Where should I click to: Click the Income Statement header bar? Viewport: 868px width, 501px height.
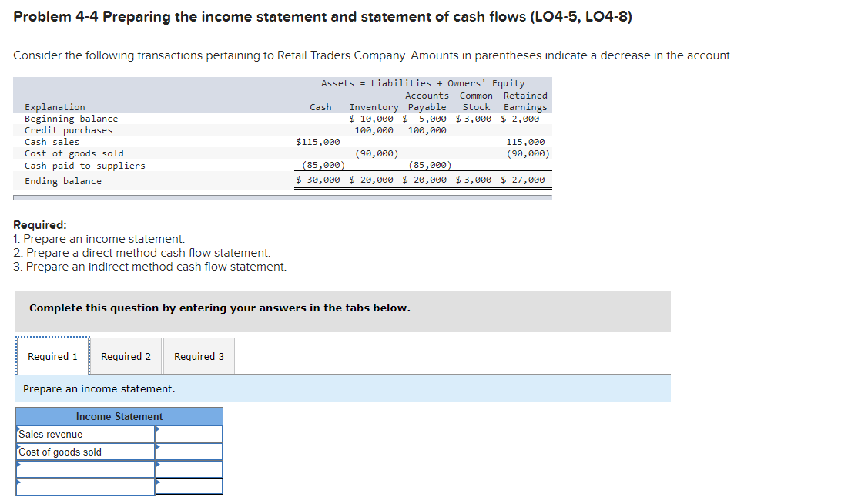118,416
